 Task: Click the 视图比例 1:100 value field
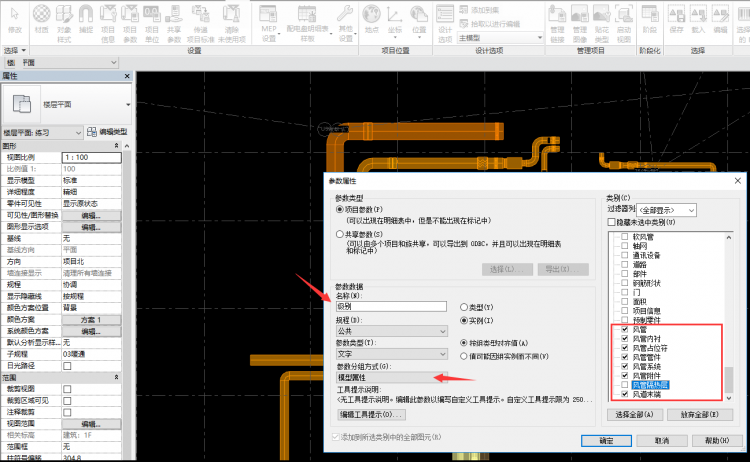point(91,157)
